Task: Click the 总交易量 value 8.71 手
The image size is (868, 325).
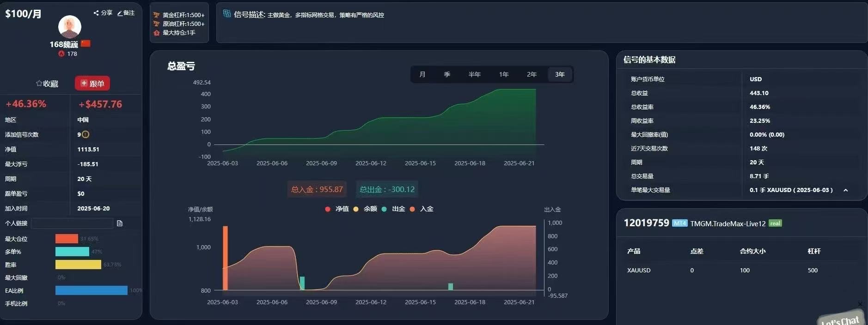Action: click(759, 176)
